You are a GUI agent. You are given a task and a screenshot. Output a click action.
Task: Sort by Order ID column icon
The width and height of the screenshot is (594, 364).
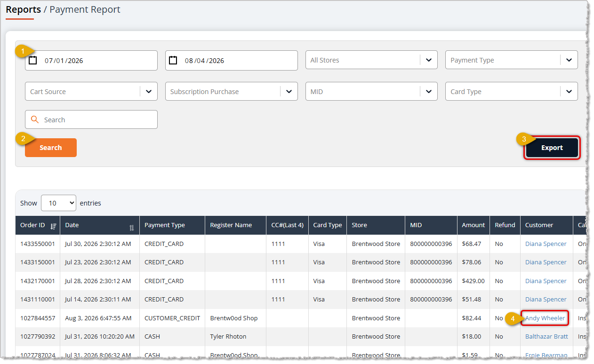53,226
